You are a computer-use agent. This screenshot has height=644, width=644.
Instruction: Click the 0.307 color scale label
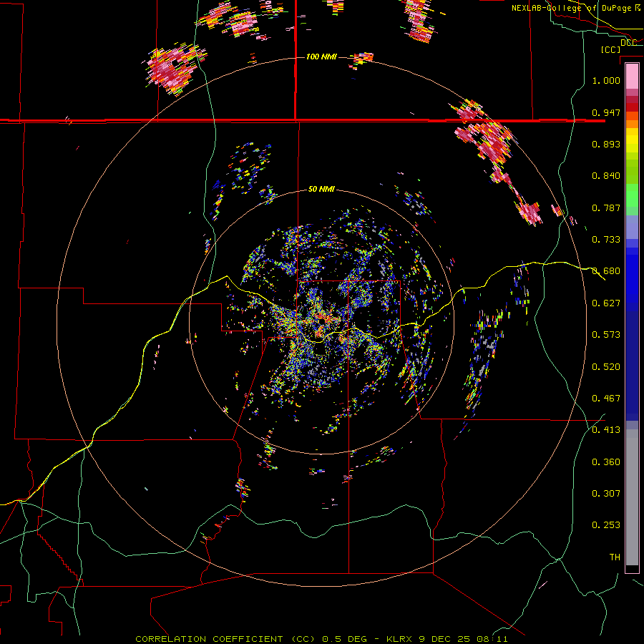pos(606,494)
